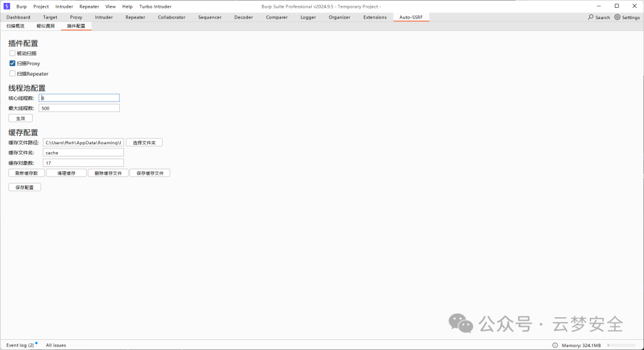Click the 保存配置 button
Screen dimensions: 644x350
click(x=24, y=187)
